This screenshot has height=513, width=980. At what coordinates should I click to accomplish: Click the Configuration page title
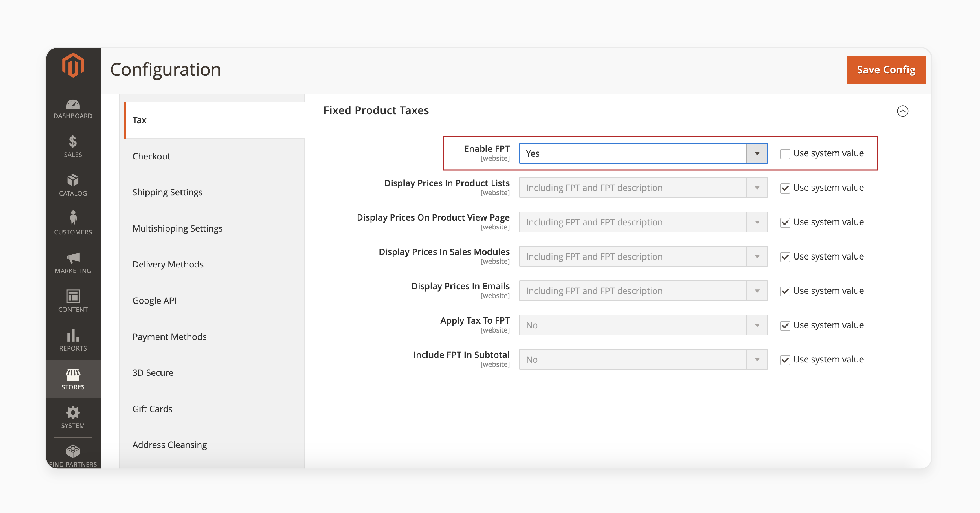[x=165, y=70]
